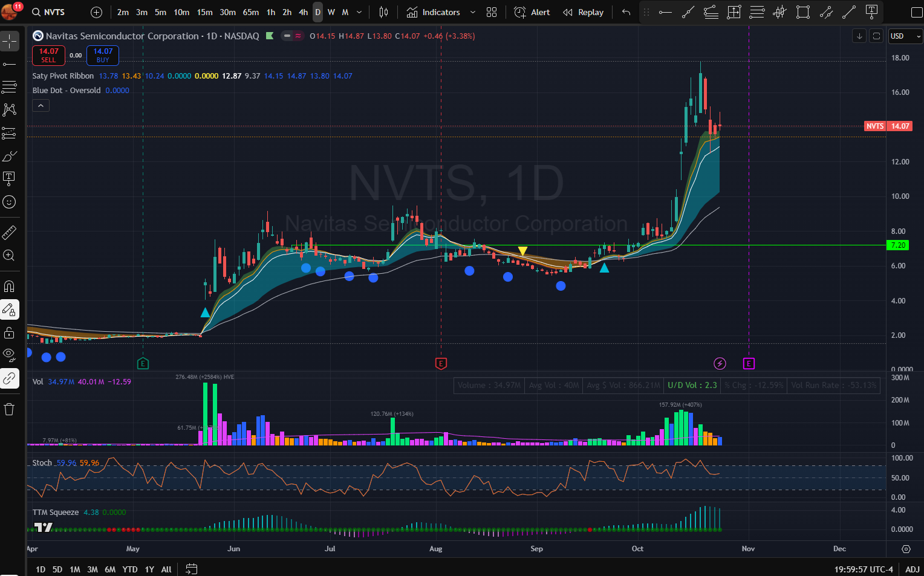This screenshot has width=924, height=576.
Task: Open the Indicators dialog
Action: pyautogui.click(x=434, y=12)
